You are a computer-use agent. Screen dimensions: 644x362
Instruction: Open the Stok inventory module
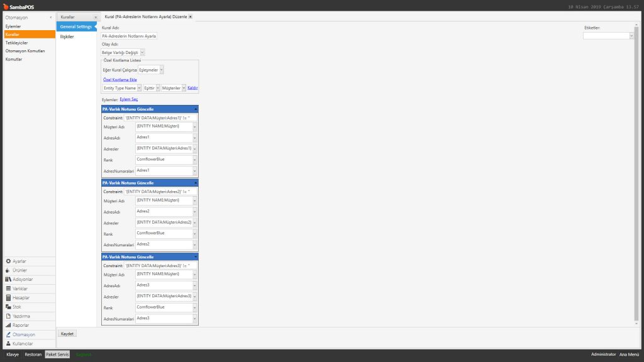(17, 306)
